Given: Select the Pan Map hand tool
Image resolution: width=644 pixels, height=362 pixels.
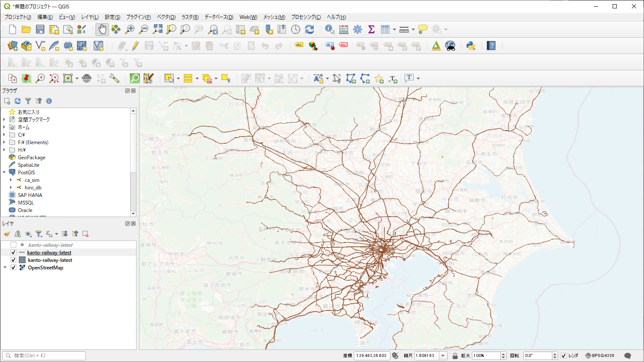Looking at the screenshot, I should 102,29.
